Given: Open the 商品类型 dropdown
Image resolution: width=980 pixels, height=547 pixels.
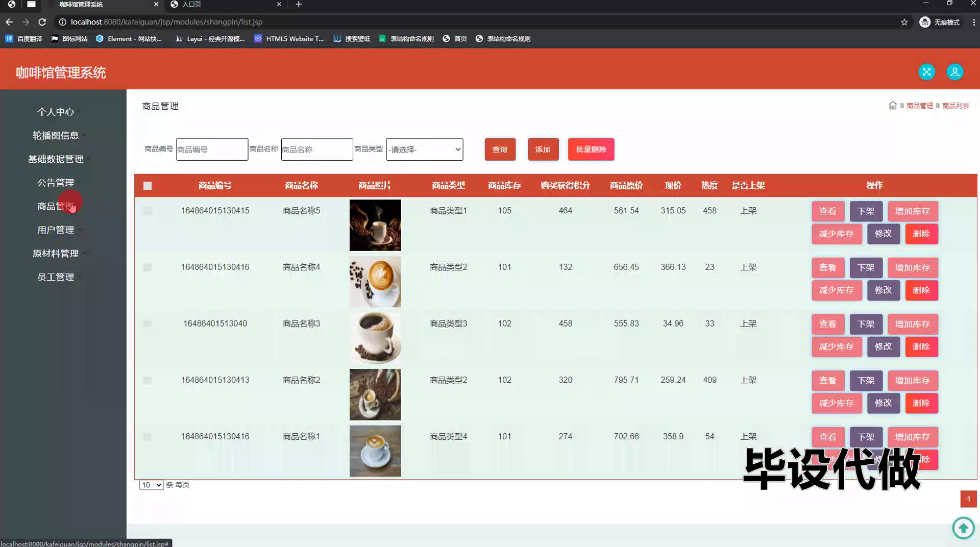Looking at the screenshot, I should 425,150.
